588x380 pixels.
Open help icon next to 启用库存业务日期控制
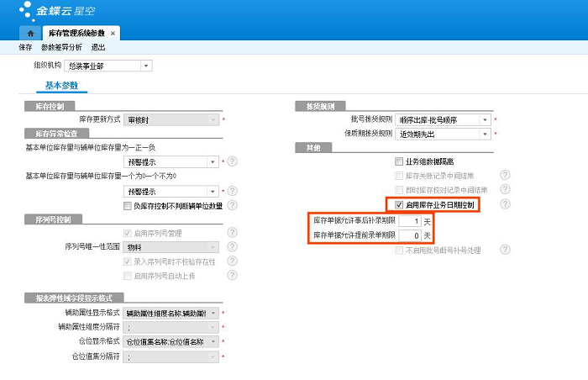(505, 203)
